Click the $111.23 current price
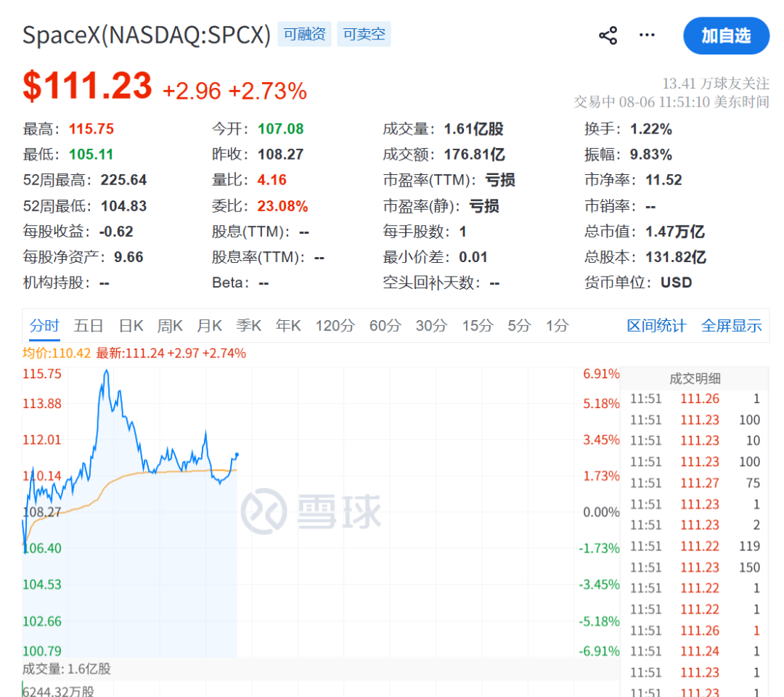The width and height of the screenshot is (784, 697). click(x=88, y=86)
